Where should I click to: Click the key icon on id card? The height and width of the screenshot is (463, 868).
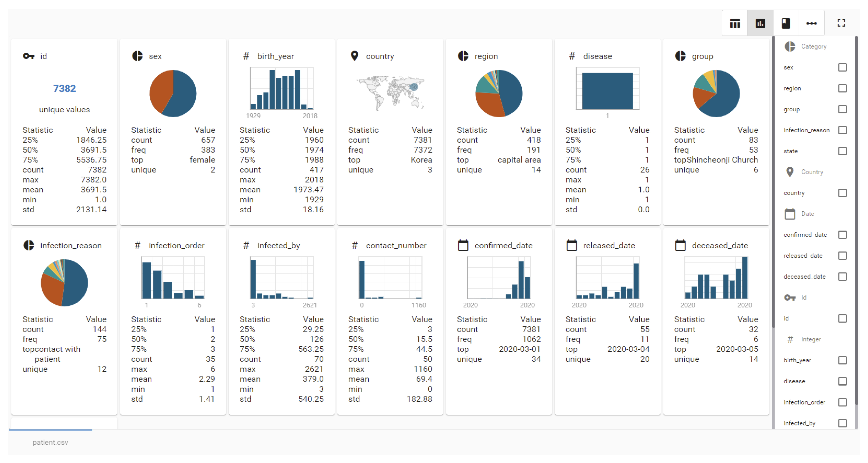(x=29, y=56)
